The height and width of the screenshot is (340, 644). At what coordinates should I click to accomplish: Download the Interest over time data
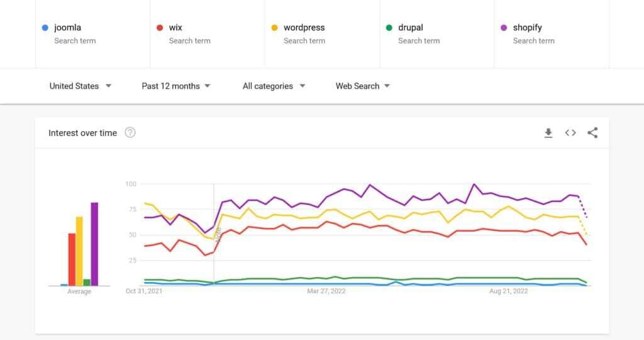[548, 133]
